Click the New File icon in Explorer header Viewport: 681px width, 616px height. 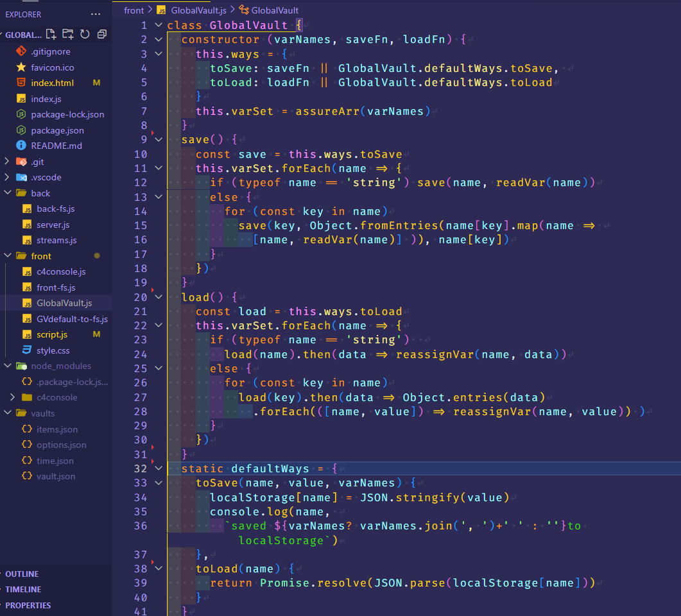(x=51, y=34)
